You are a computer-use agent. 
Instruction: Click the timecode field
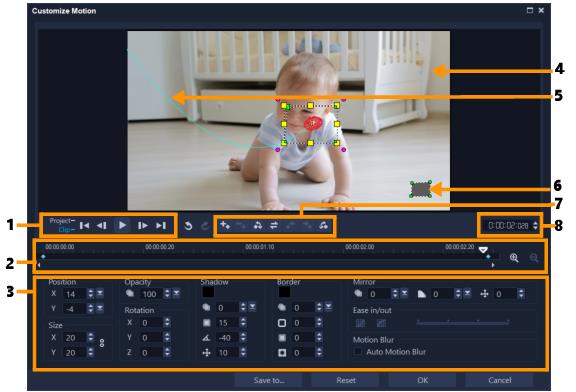tap(508, 225)
